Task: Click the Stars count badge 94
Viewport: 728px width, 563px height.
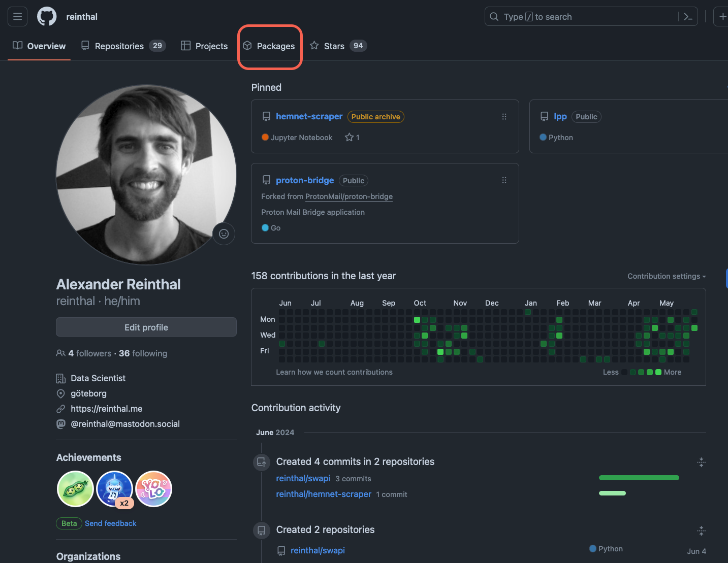Action: point(358,46)
